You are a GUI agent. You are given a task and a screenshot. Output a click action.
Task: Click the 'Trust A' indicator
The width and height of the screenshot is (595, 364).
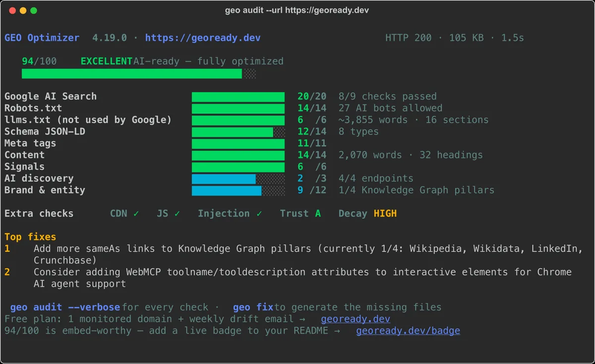tap(300, 213)
